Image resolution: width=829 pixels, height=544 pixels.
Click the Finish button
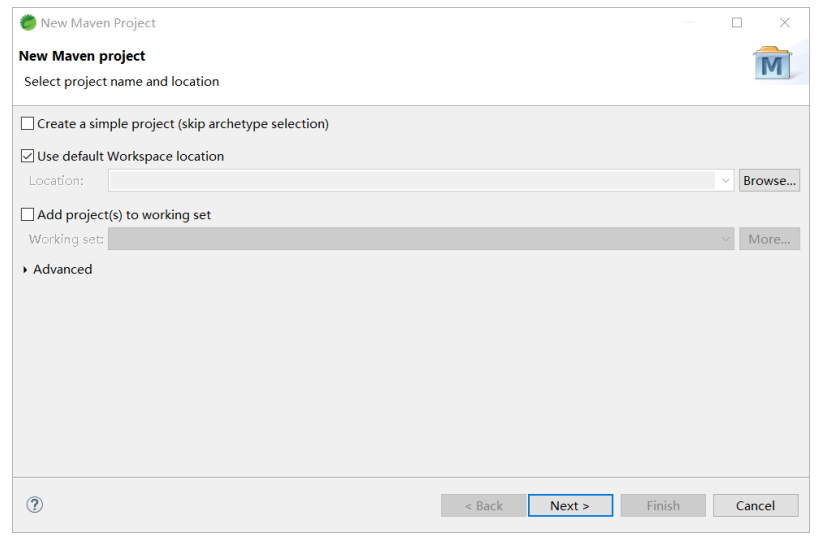pyautogui.click(x=663, y=506)
